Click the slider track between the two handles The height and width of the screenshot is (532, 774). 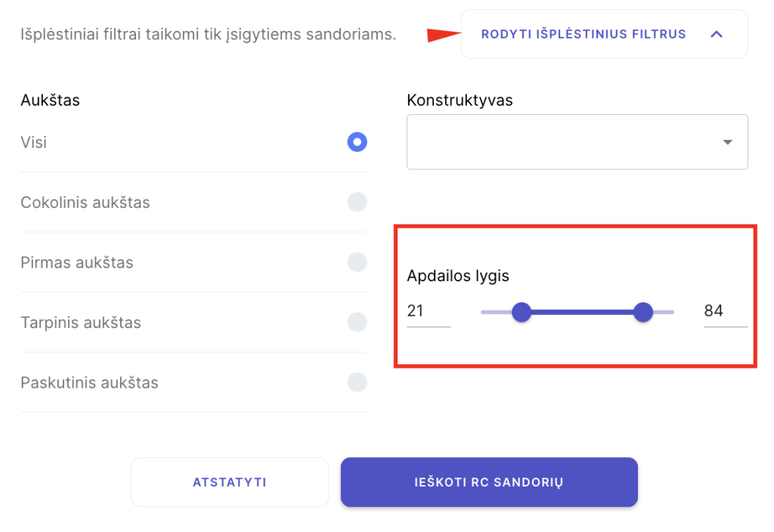(582, 311)
